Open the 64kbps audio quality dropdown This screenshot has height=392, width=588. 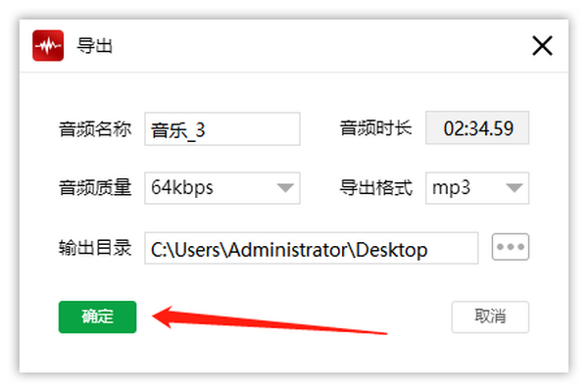(x=222, y=188)
